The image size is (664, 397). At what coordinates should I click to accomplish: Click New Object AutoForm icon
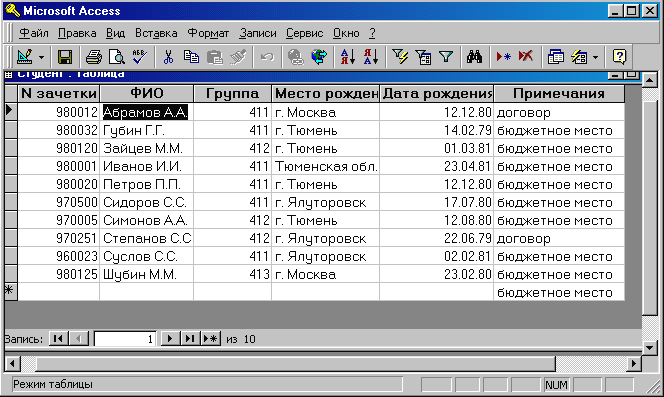click(x=579, y=57)
